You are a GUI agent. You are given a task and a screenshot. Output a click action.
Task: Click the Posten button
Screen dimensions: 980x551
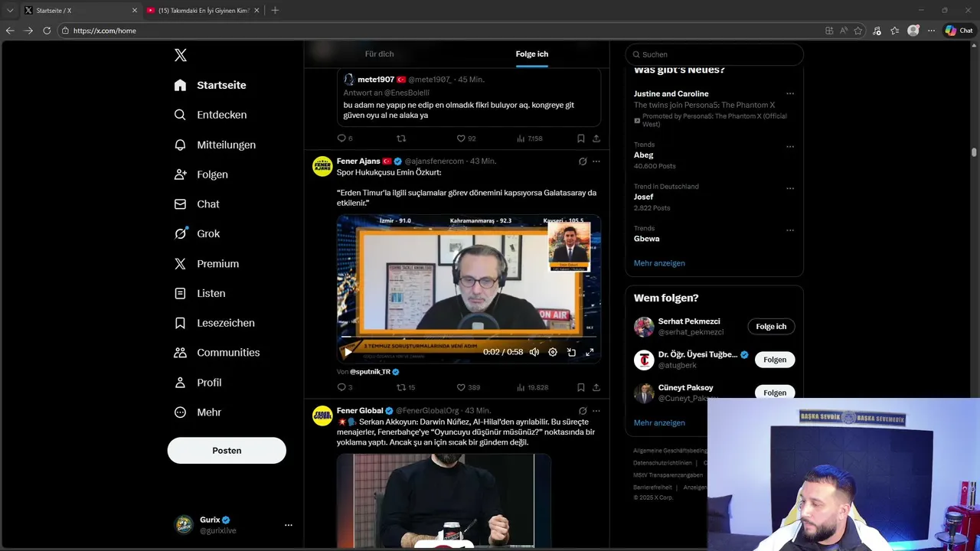(x=227, y=451)
